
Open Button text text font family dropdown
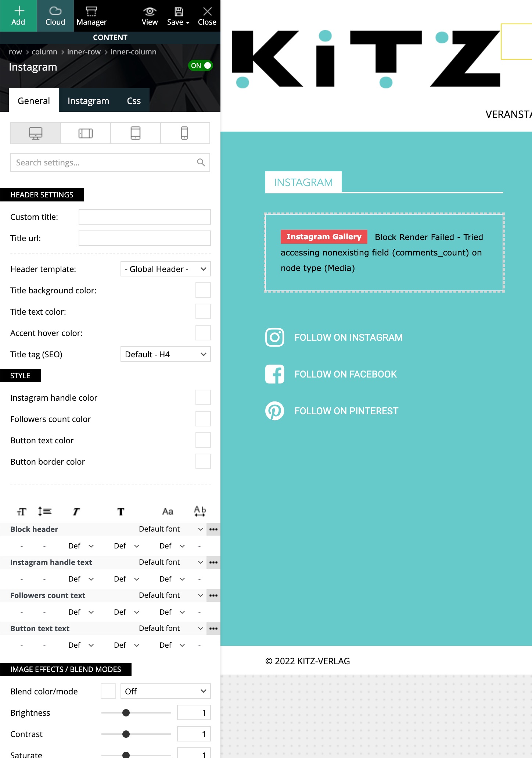171,628
